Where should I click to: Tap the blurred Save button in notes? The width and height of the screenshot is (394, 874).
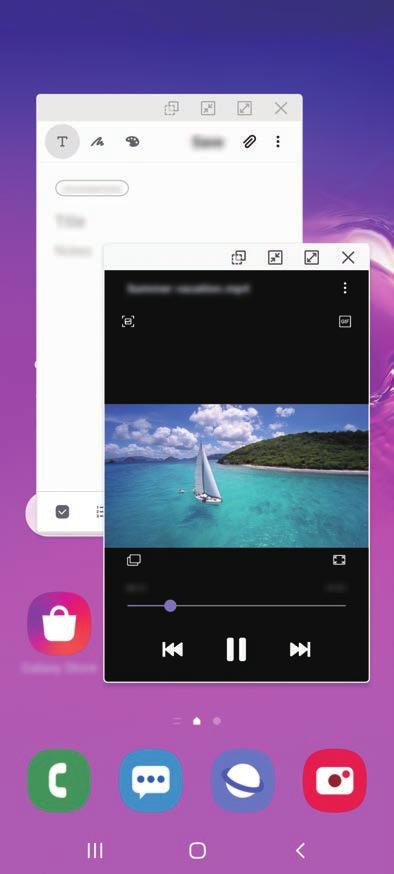point(207,142)
